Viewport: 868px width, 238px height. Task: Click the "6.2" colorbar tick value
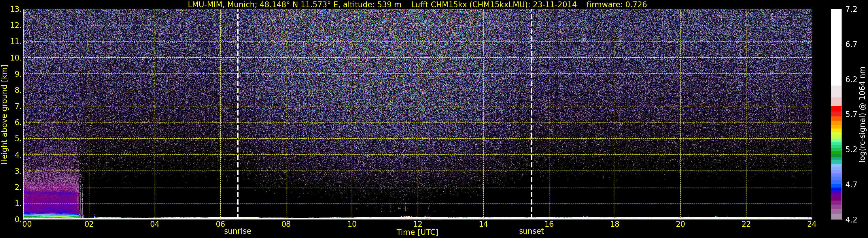(x=851, y=79)
